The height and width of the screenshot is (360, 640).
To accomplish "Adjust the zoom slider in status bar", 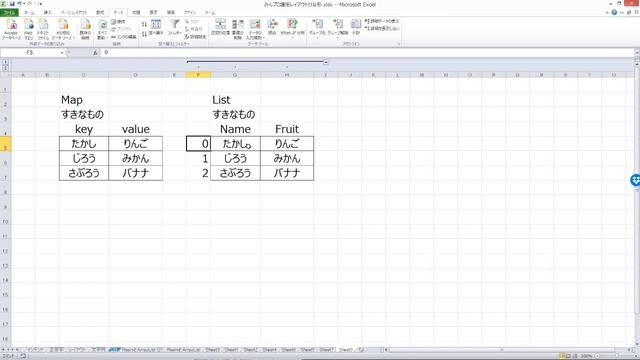I will pyautogui.click(x=617, y=356).
